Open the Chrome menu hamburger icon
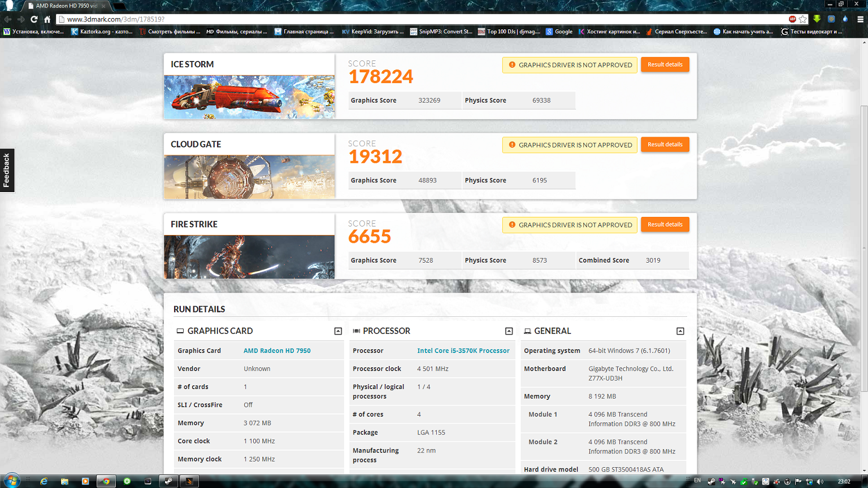868x488 pixels. coord(860,19)
